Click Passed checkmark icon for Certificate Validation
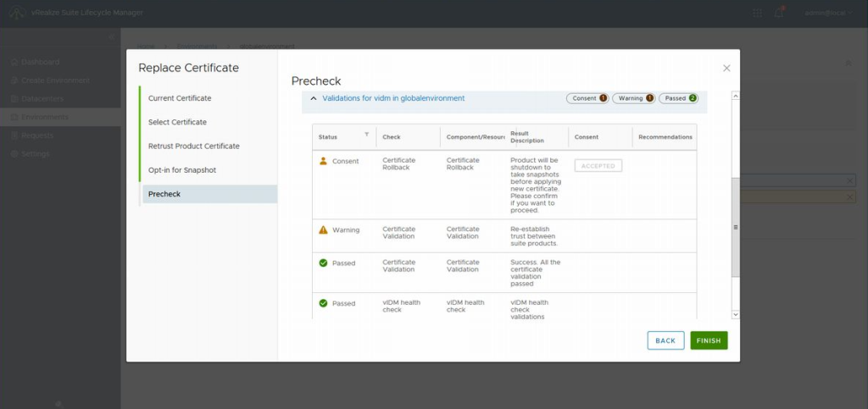 coord(323,263)
